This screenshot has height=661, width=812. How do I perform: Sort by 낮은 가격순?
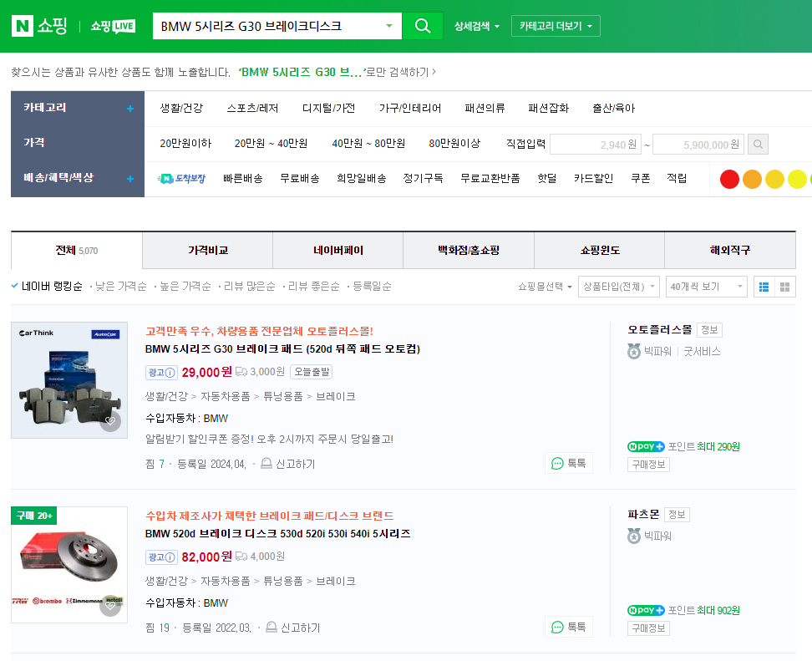coord(120,286)
